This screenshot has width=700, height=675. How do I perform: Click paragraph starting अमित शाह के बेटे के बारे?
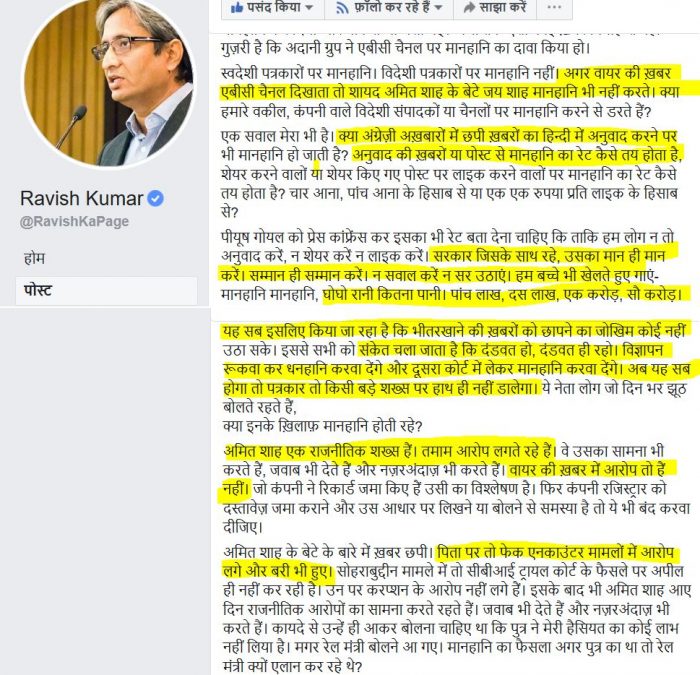point(457,609)
